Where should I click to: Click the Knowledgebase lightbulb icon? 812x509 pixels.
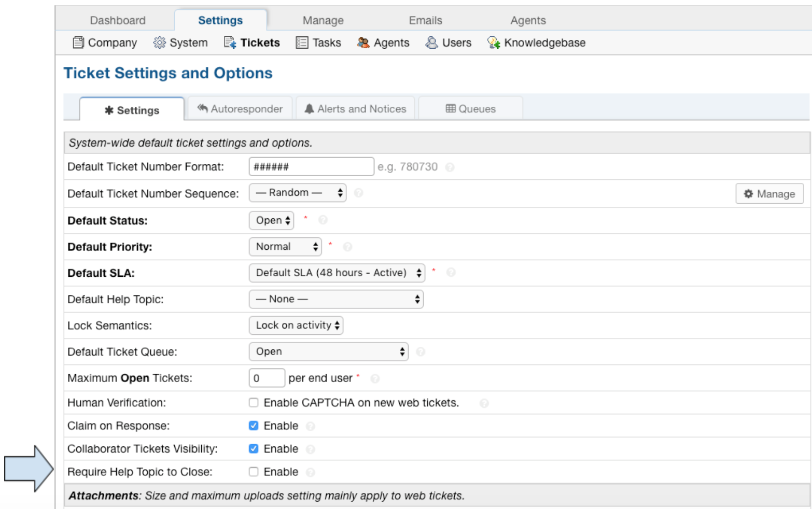coord(494,43)
